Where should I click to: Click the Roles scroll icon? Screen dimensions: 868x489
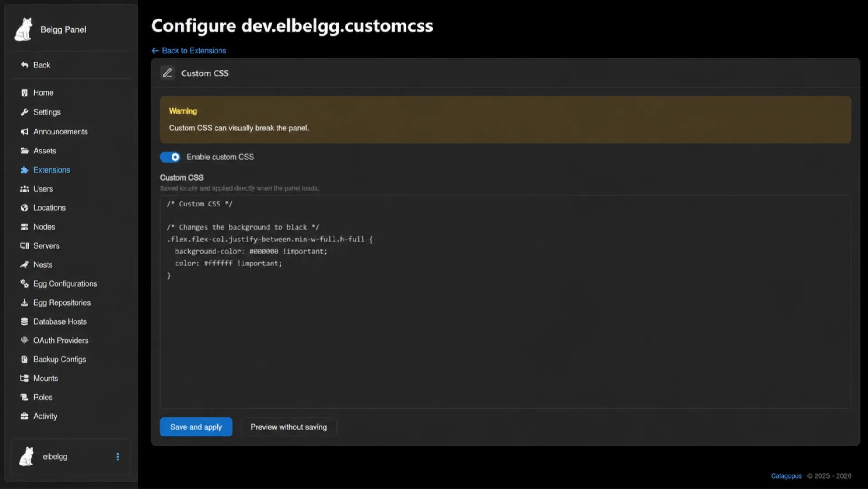(24, 398)
